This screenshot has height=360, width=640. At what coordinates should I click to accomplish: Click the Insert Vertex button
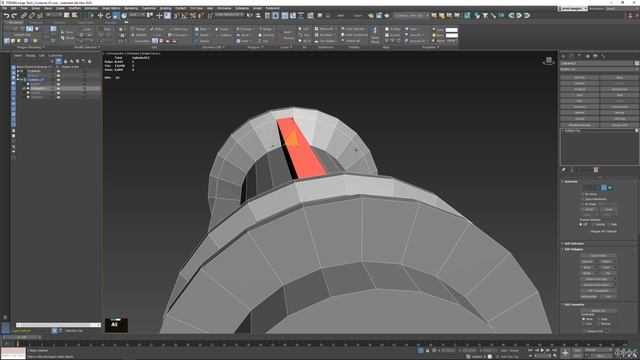[x=598, y=256]
